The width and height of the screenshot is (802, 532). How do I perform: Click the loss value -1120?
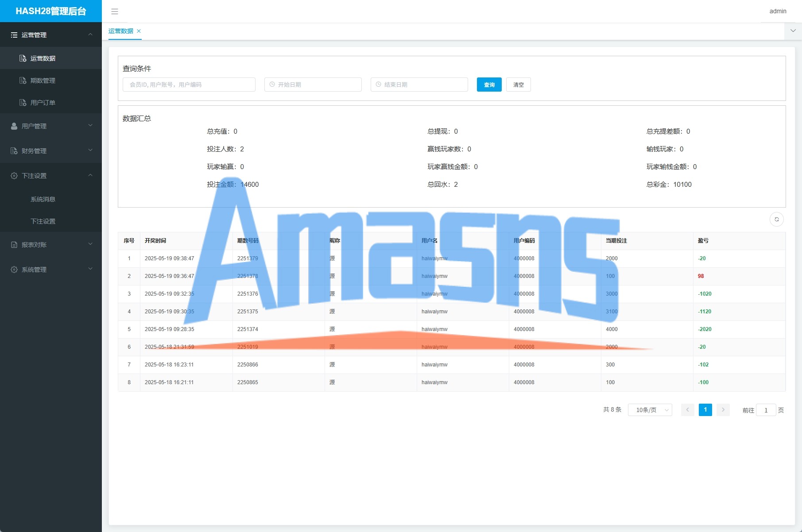click(x=705, y=312)
